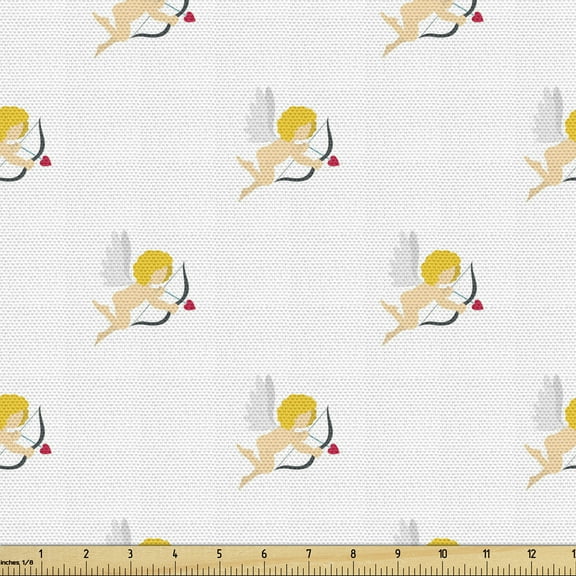Click the ruler's 10 inch number
The height and width of the screenshot is (576, 576).
point(443,554)
